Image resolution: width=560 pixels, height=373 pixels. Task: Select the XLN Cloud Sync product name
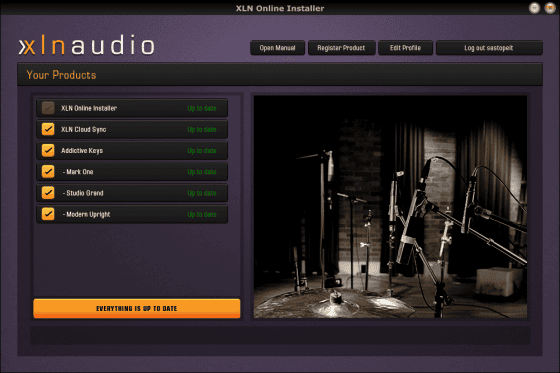84,129
